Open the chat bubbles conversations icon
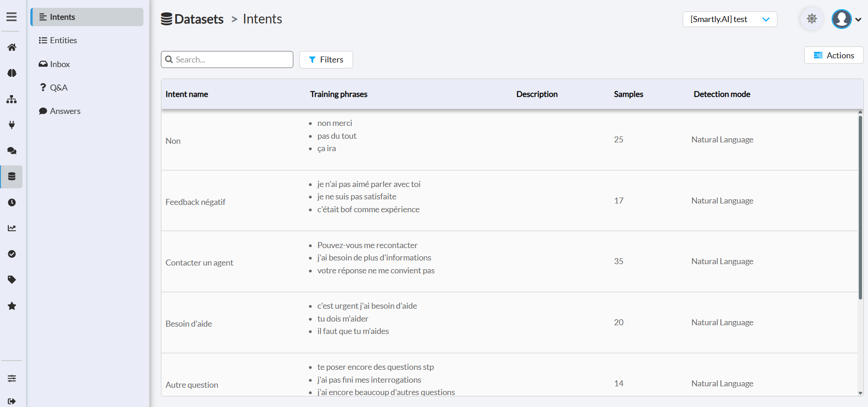The image size is (868, 407). (x=12, y=151)
